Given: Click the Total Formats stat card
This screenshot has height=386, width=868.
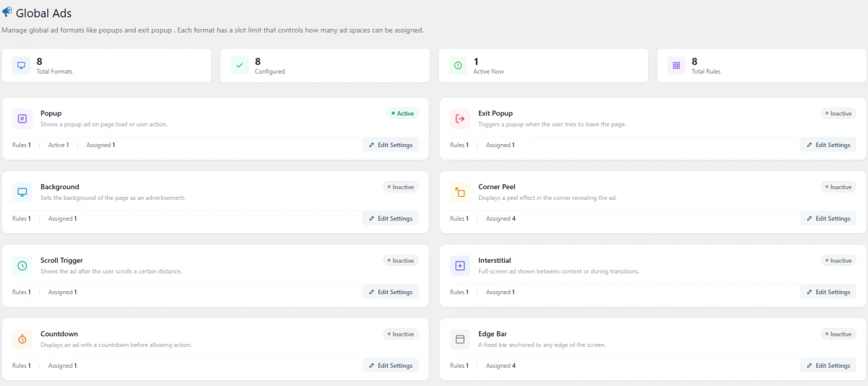Looking at the screenshot, I should 107,66.
